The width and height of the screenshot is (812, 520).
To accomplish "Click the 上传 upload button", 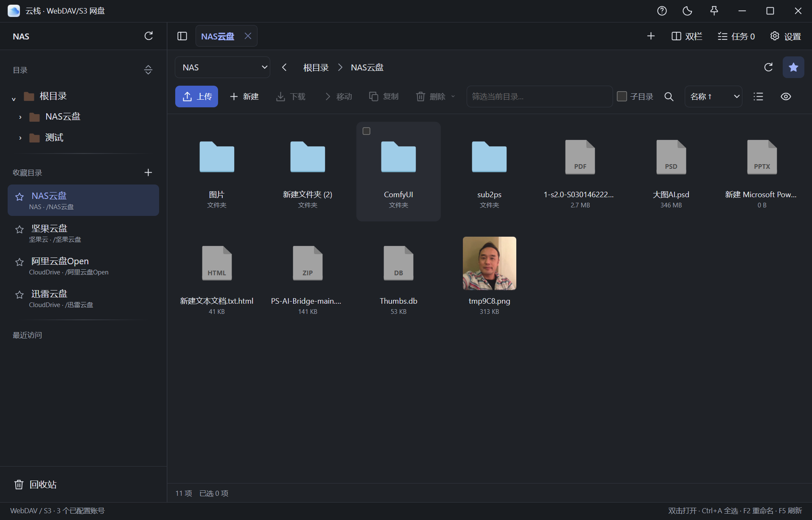I will click(196, 97).
